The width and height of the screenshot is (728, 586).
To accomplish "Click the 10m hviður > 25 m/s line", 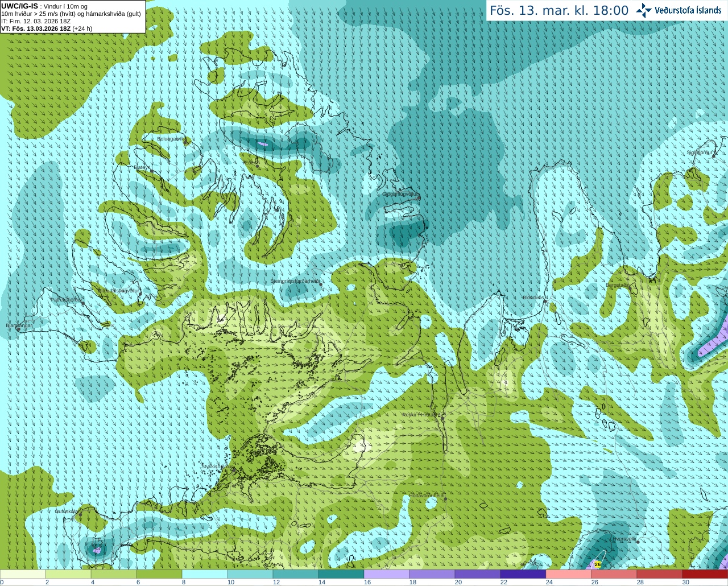I will 71,14.
